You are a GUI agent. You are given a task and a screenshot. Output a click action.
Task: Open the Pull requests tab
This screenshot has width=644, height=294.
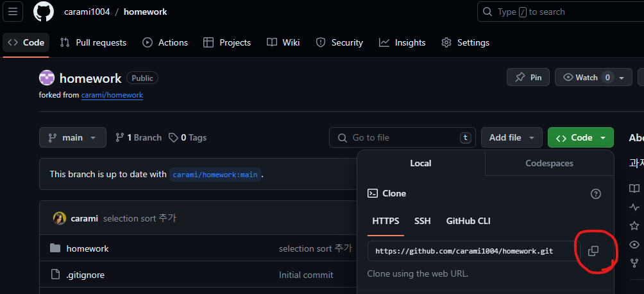point(93,43)
